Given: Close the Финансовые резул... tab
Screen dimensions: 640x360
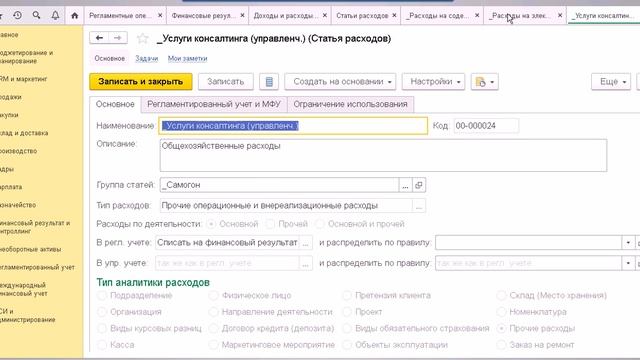Looking at the screenshot, I should [x=242, y=16].
